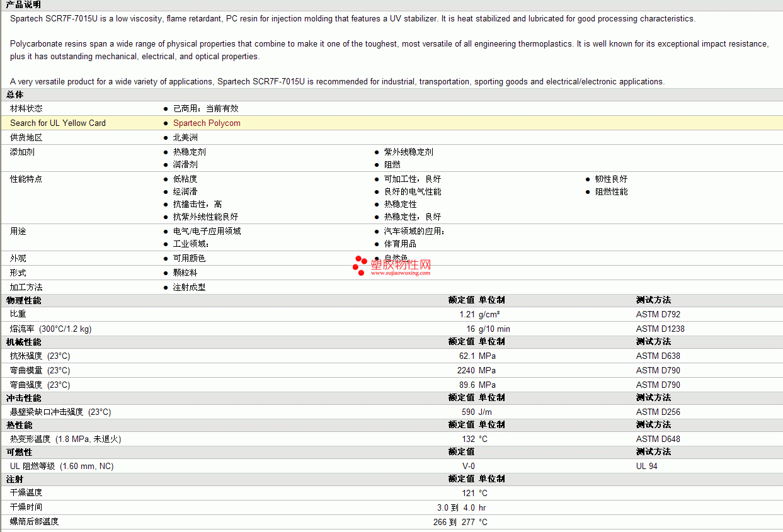Click the 热性能 section header

pos(20,425)
